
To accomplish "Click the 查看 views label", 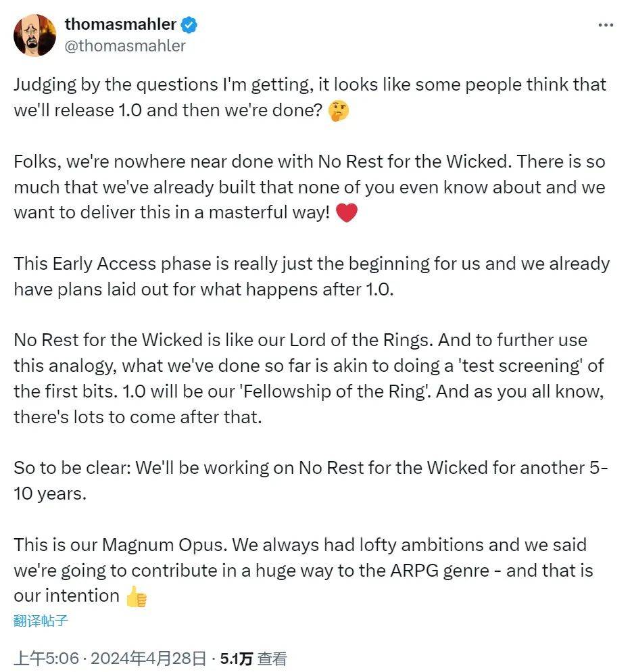I will point(272,658).
